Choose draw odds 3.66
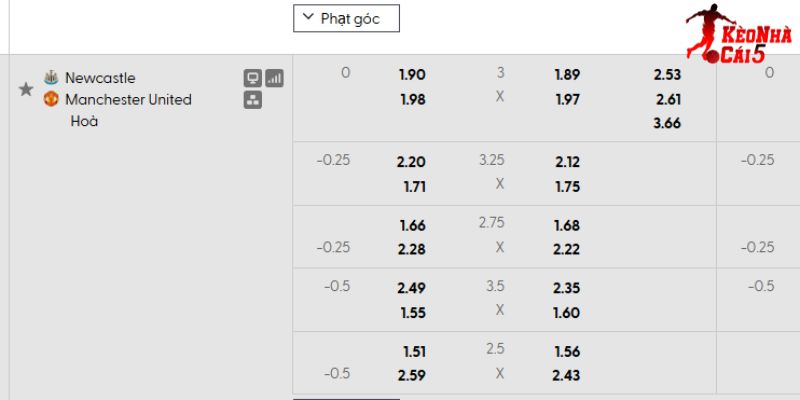Viewport: 800px width, 400px height. point(668,123)
